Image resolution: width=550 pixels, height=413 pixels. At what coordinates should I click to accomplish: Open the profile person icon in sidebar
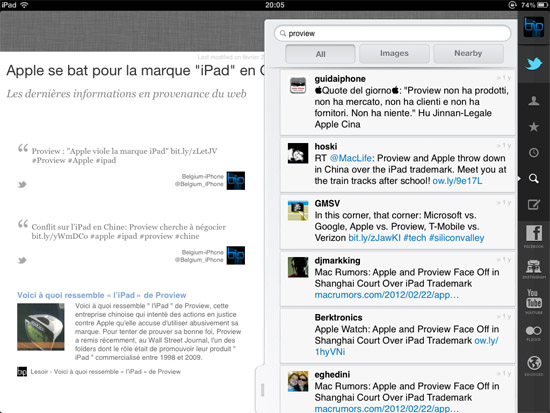pos(534,101)
